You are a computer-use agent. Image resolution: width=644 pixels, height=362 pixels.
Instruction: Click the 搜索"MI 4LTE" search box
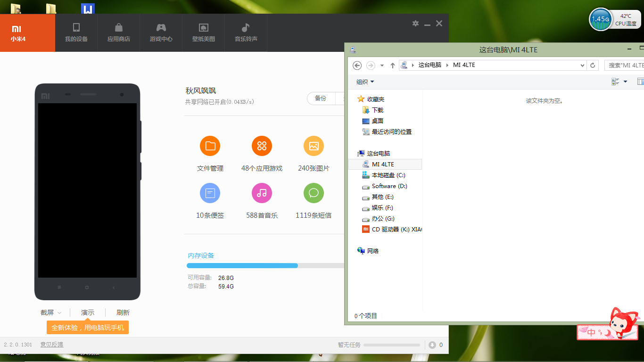tap(624, 65)
